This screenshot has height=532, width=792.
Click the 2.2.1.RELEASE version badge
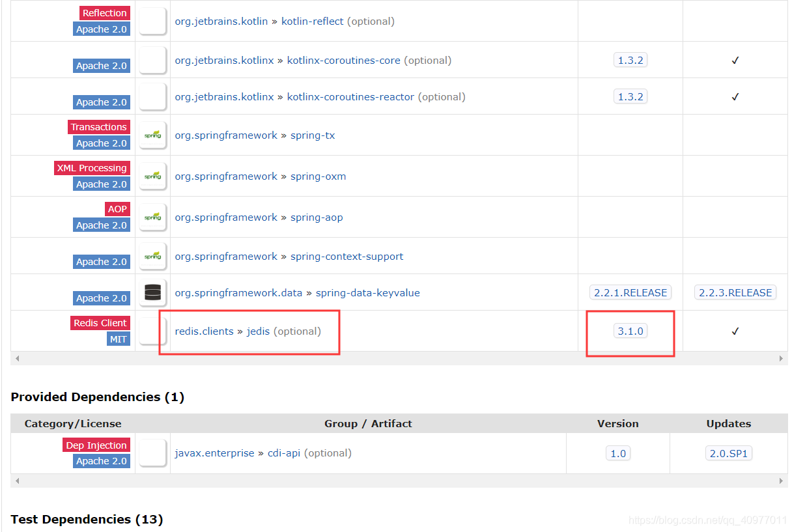point(630,292)
